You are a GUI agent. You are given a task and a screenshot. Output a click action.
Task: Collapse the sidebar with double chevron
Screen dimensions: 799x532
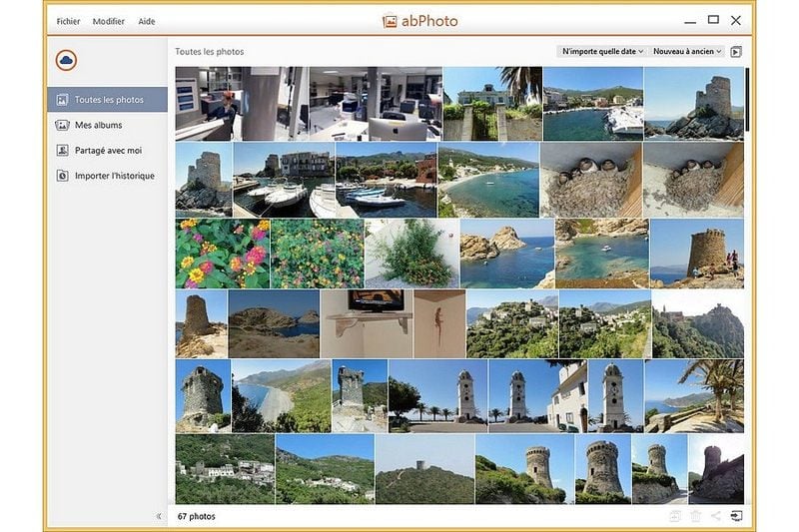click(159, 516)
